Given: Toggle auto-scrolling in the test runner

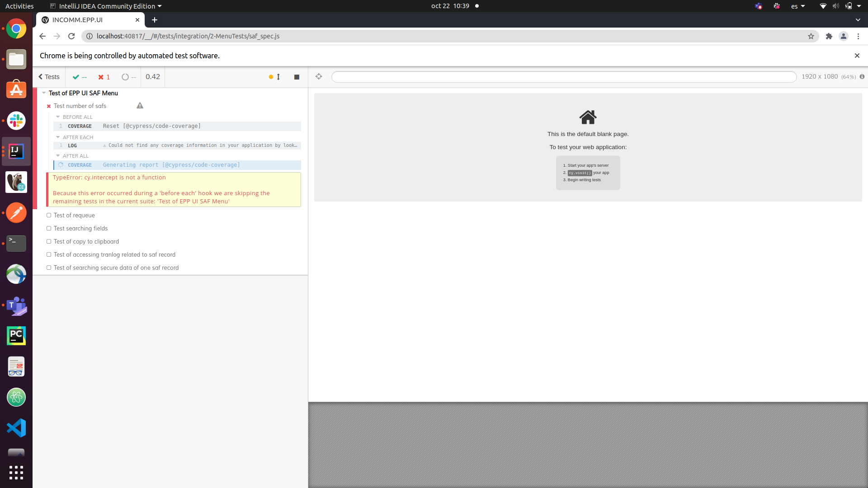Looking at the screenshot, I should pyautogui.click(x=278, y=77).
